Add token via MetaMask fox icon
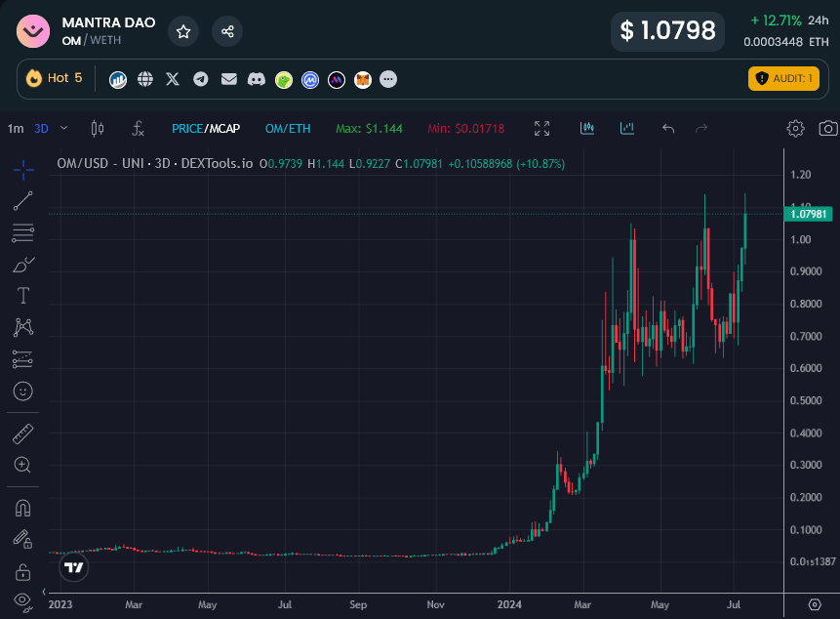This screenshot has width=840, height=619. (363, 80)
